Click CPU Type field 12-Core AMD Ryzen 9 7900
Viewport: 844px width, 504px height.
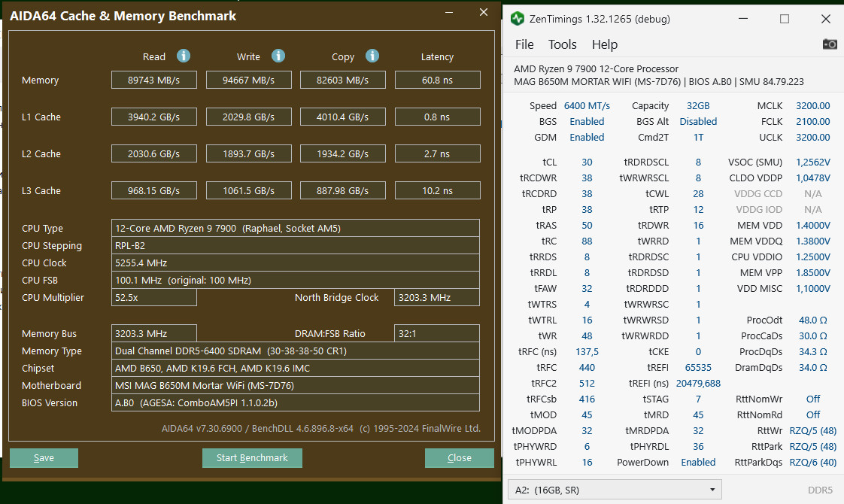pos(296,229)
